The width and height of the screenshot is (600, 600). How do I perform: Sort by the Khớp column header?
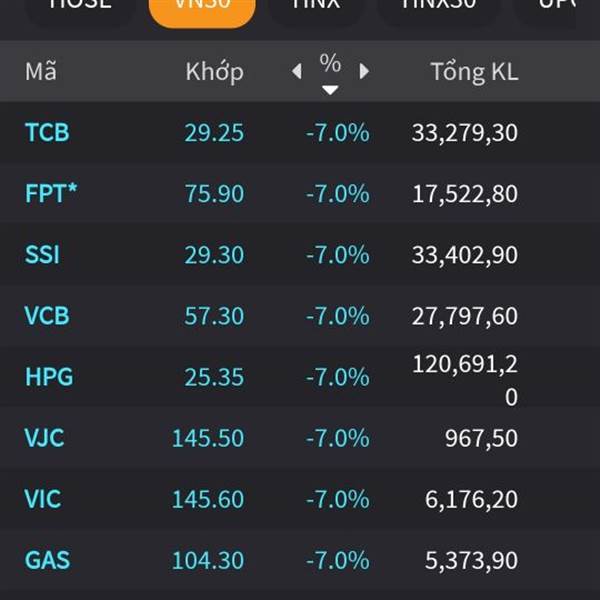click(x=214, y=72)
